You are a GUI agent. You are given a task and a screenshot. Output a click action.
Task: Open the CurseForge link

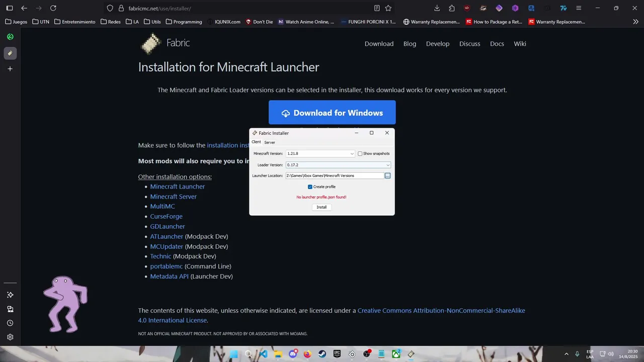pyautogui.click(x=166, y=216)
